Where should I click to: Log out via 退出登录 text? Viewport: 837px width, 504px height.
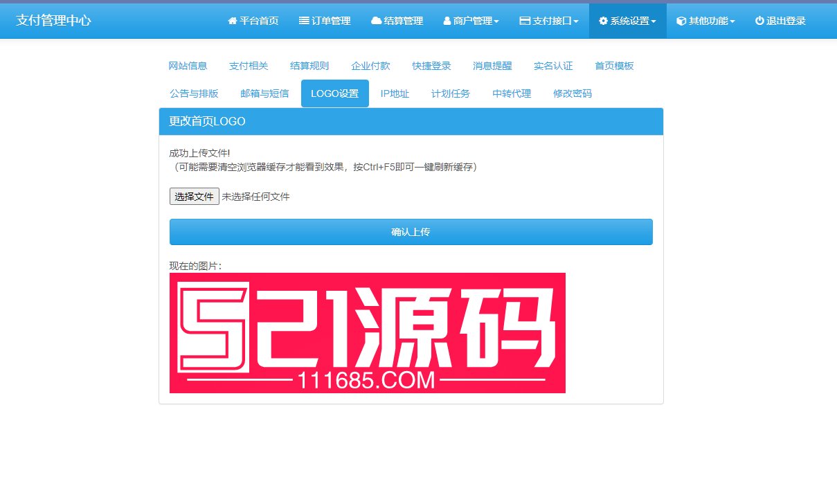pyautogui.click(x=786, y=21)
